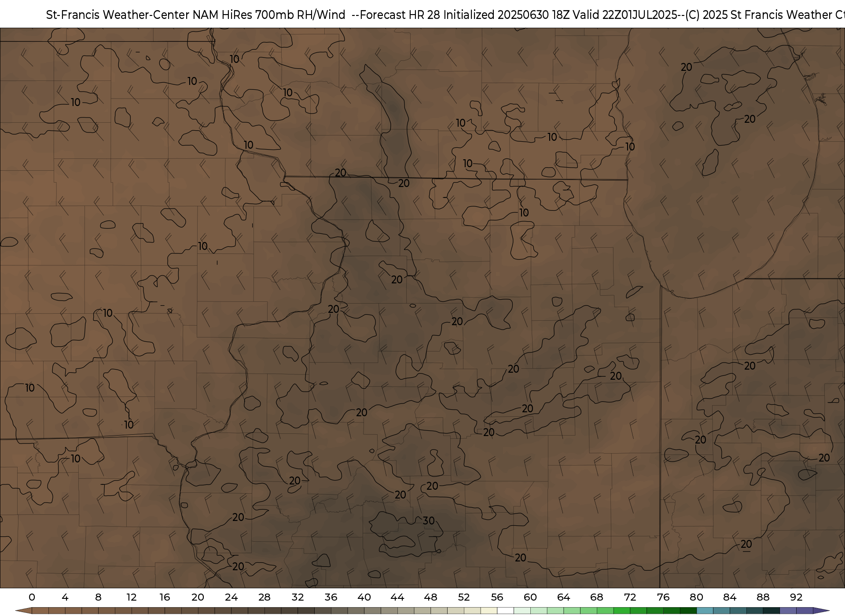The width and height of the screenshot is (845, 616).
Task: Click the colorbar tick label "88"
Action: pos(763,597)
